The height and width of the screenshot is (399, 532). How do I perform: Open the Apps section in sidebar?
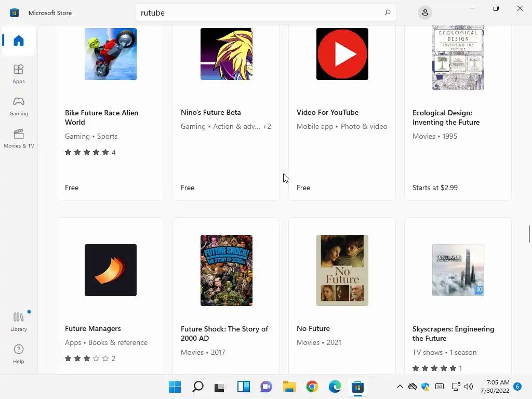(x=19, y=74)
